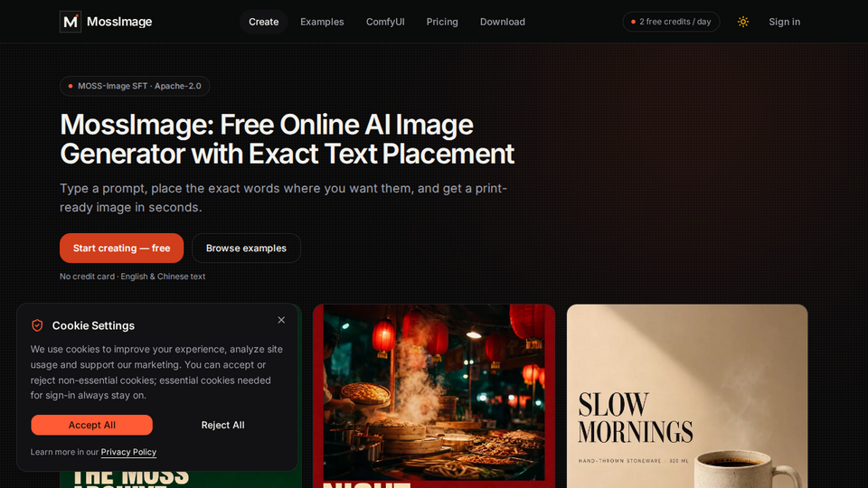Select the Download nav item
The width and height of the screenshot is (868, 488).
[503, 22]
